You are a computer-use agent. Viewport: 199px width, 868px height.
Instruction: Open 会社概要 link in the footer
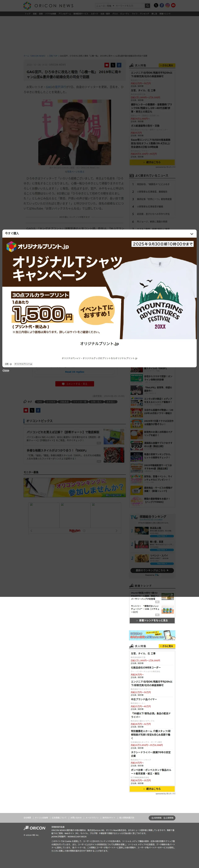pyautogui.click(x=27, y=818)
